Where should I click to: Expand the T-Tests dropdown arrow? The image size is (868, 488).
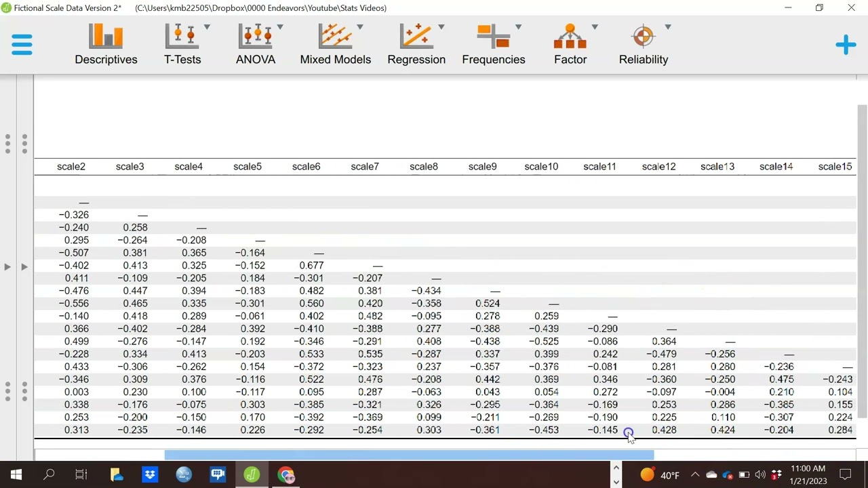tap(207, 27)
